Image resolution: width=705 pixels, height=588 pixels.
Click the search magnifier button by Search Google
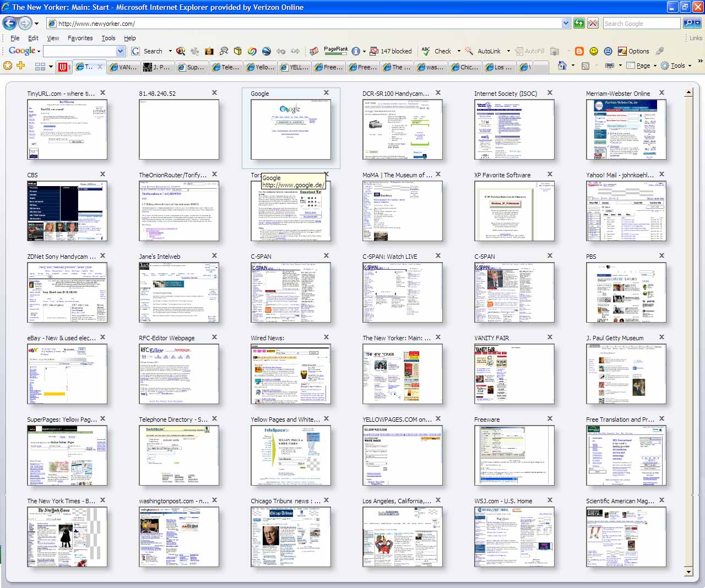[x=690, y=23]
